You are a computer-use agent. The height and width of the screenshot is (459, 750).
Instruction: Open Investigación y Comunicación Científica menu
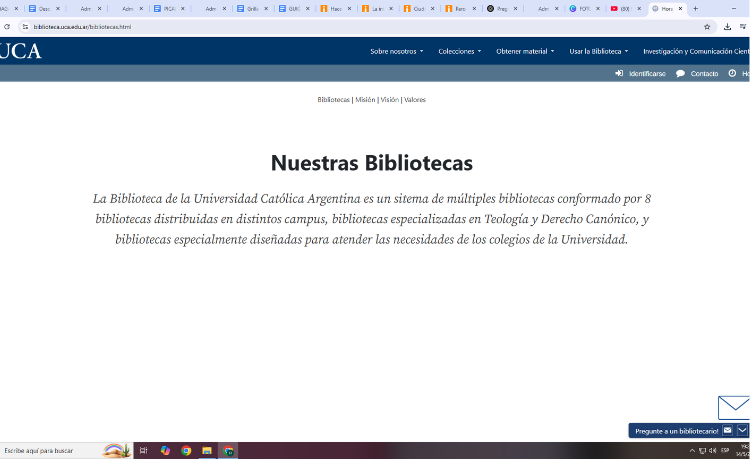coord(696,51)
